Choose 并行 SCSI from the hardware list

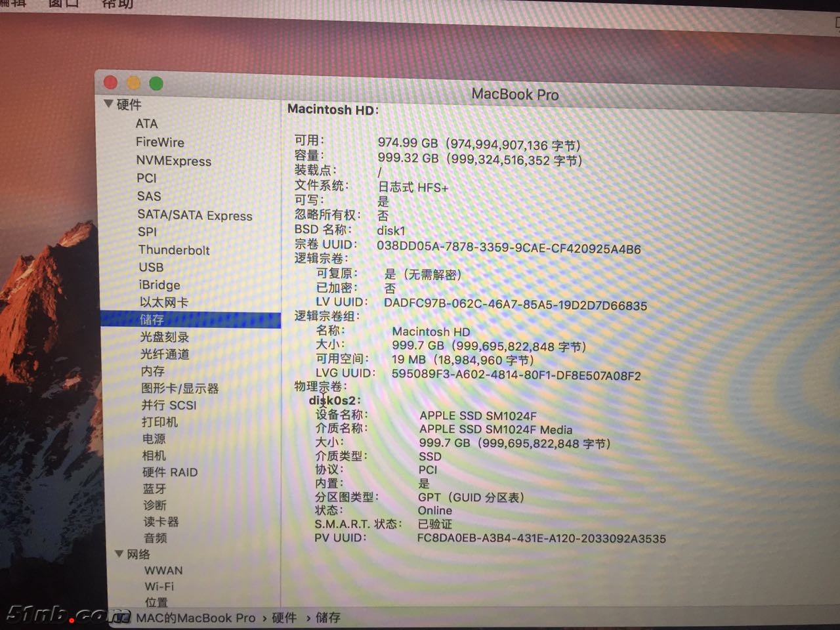point(169,405)
